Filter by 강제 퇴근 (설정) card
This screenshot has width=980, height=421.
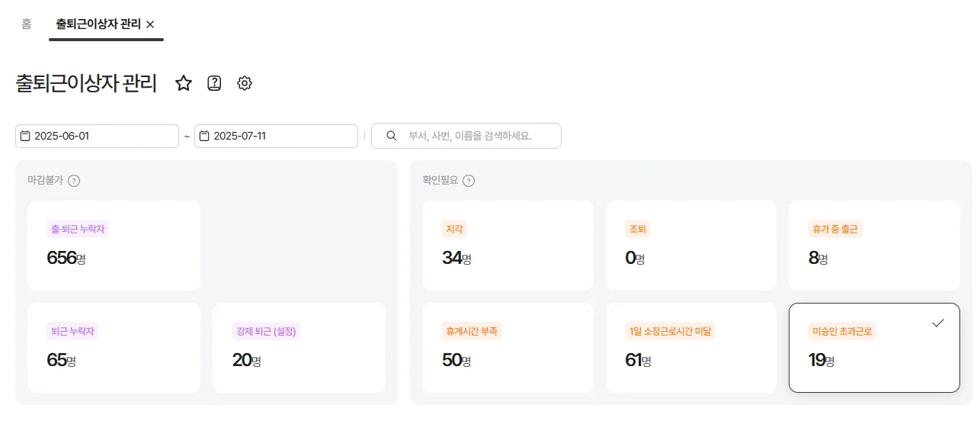[298, 347]
